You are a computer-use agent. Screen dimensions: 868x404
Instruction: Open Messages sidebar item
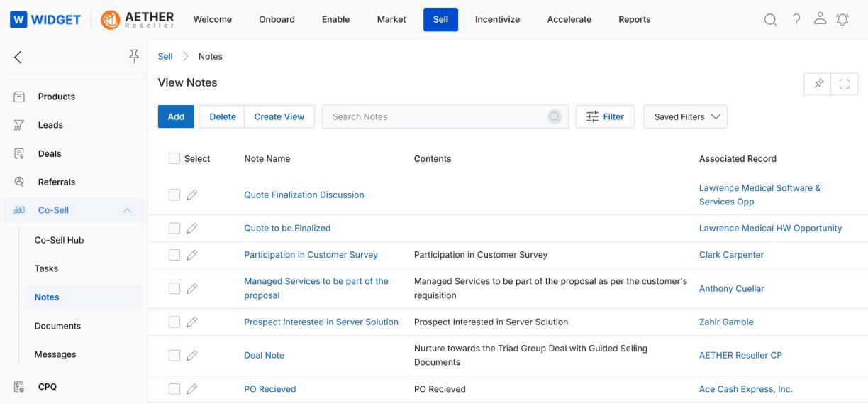(x=55, y=354)
